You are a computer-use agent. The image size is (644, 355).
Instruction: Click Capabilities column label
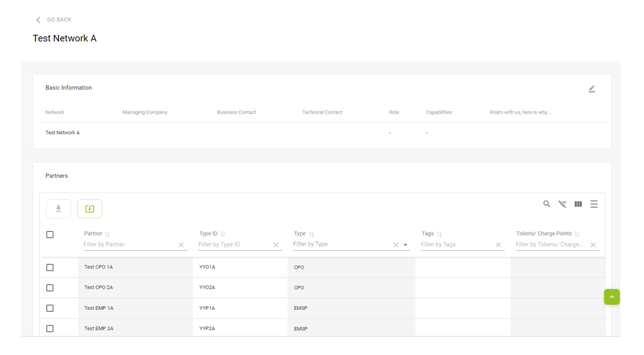click(438, 112)
